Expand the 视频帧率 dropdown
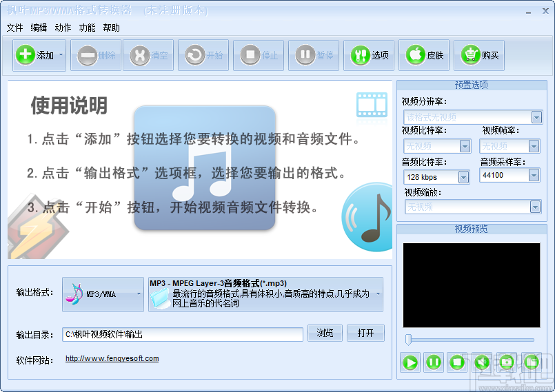This screenshot has width=555, height=392. [534, 146]
